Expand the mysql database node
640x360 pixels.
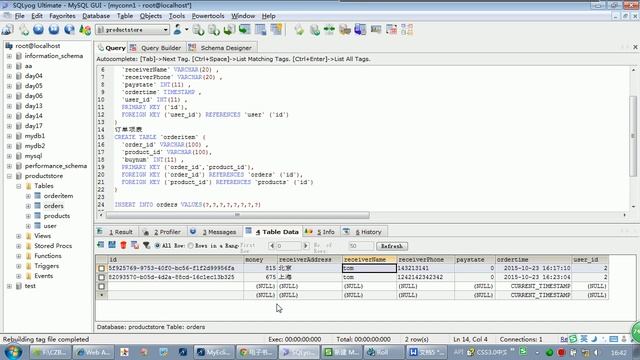(x=9, y=156)
